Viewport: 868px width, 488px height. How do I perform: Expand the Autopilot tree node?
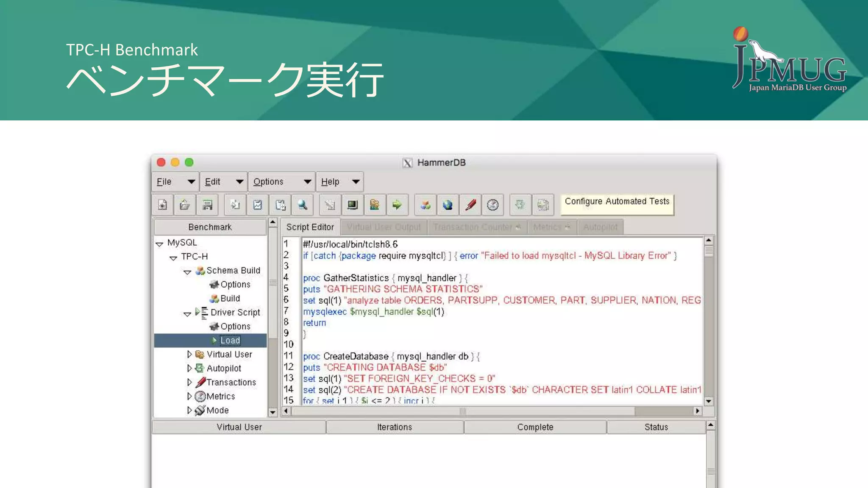point(189,368)
